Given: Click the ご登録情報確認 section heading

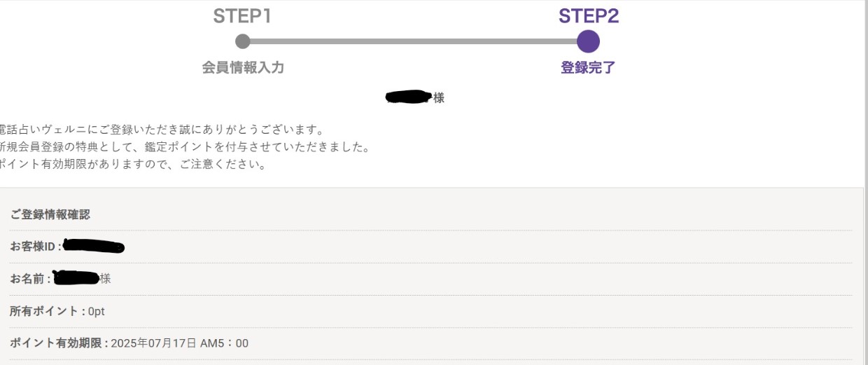Looking at the screenshot, I should (50, 214).
